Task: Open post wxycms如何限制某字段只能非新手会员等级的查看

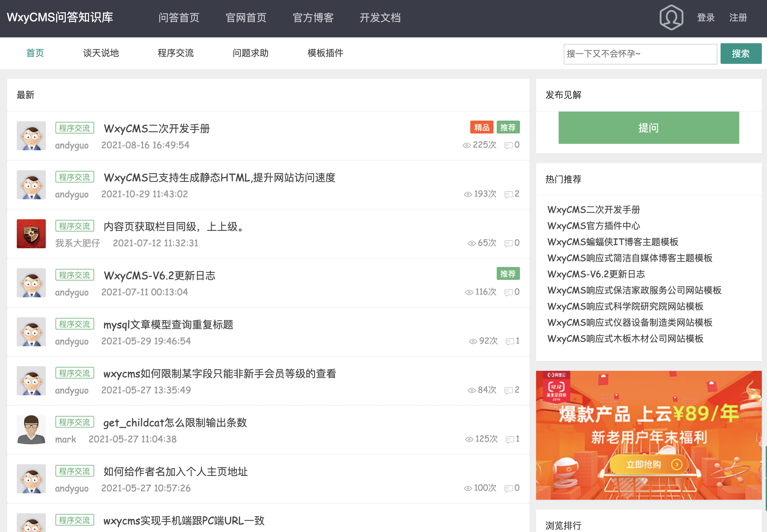Action: [x=220, y=373]
